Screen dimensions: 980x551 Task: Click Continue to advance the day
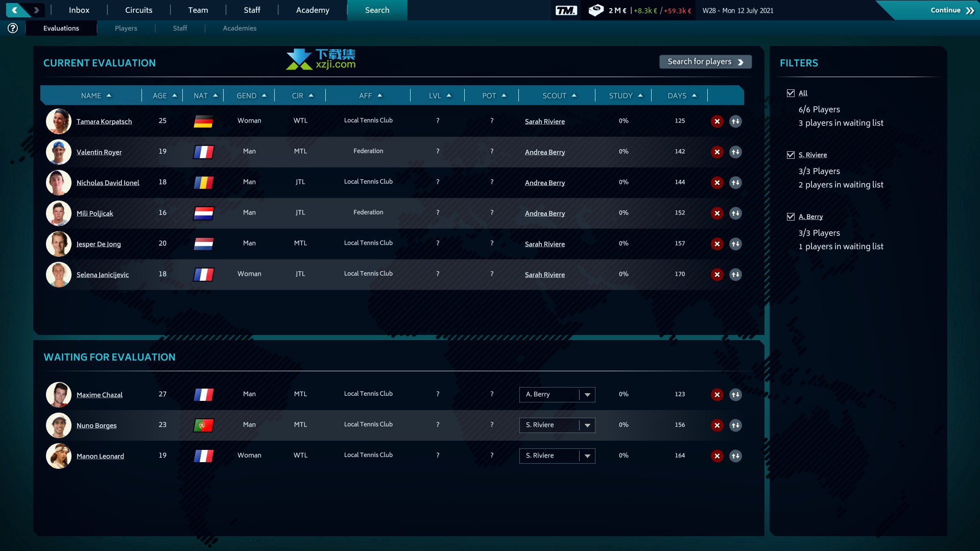(x=952, y=10)
